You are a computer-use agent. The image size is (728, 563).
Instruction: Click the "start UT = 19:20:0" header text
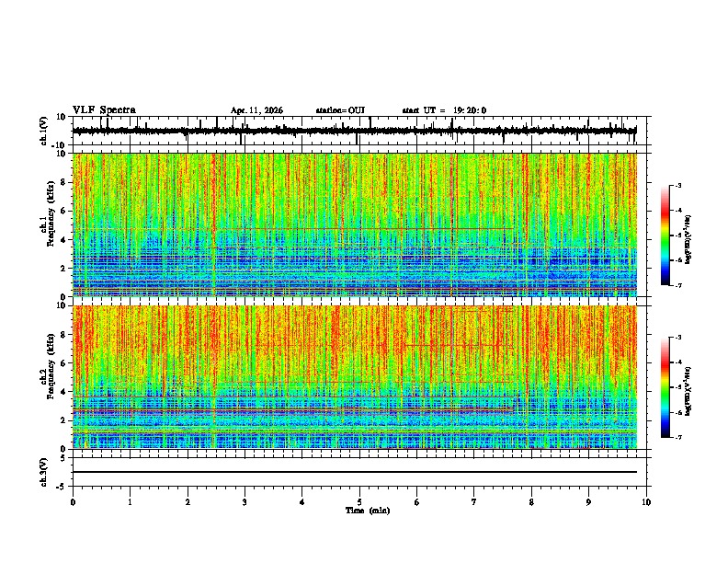[444, 110]
